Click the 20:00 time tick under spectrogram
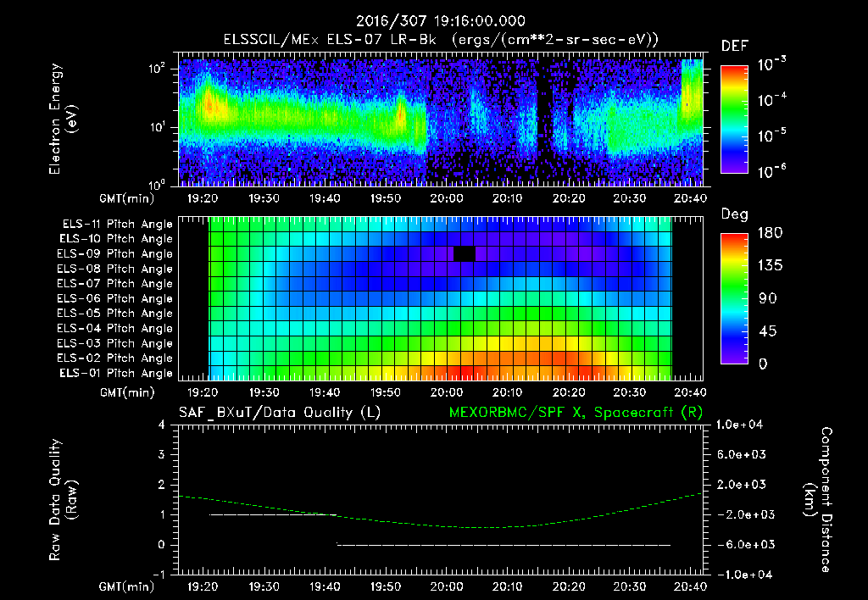 [446, 198]
